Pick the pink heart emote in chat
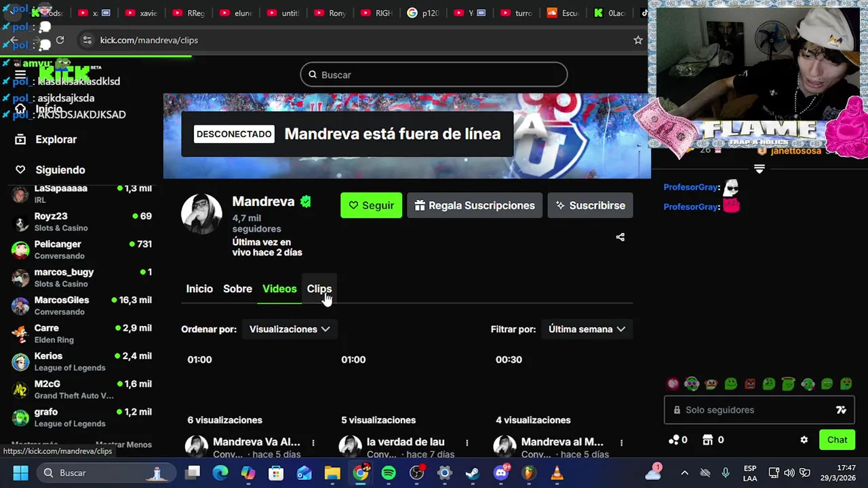Screen dimensions: 868x488 click(673, 384)
